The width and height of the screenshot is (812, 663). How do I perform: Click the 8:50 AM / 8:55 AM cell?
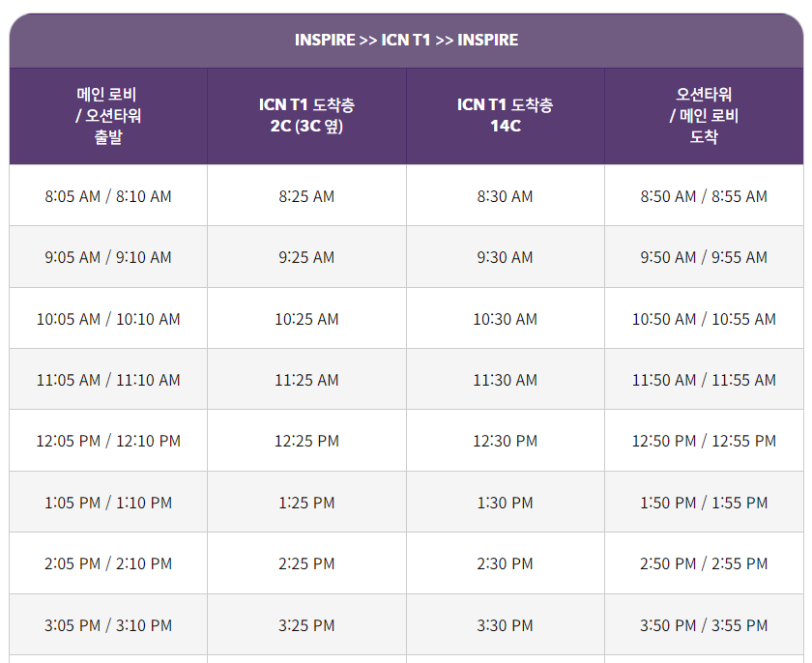pyautogui.click(x=704, y=195)
